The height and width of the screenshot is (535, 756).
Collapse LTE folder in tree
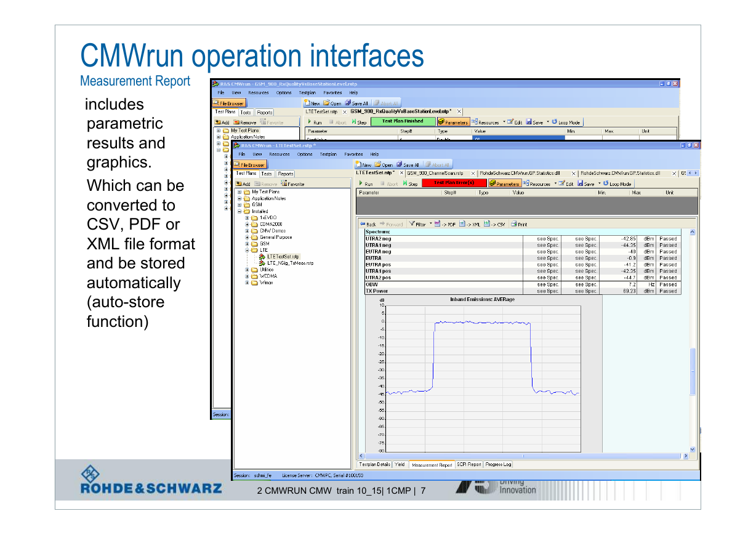click(x=247, y=250)
